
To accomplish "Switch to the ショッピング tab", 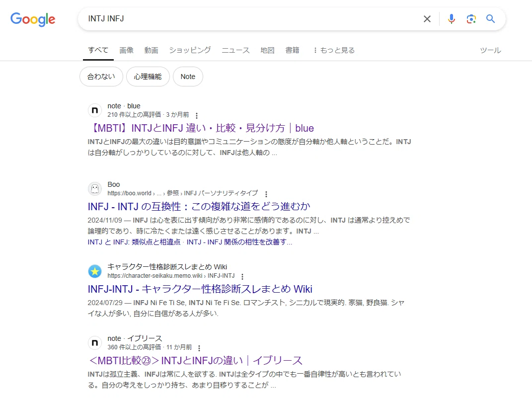I will (190, 50).
